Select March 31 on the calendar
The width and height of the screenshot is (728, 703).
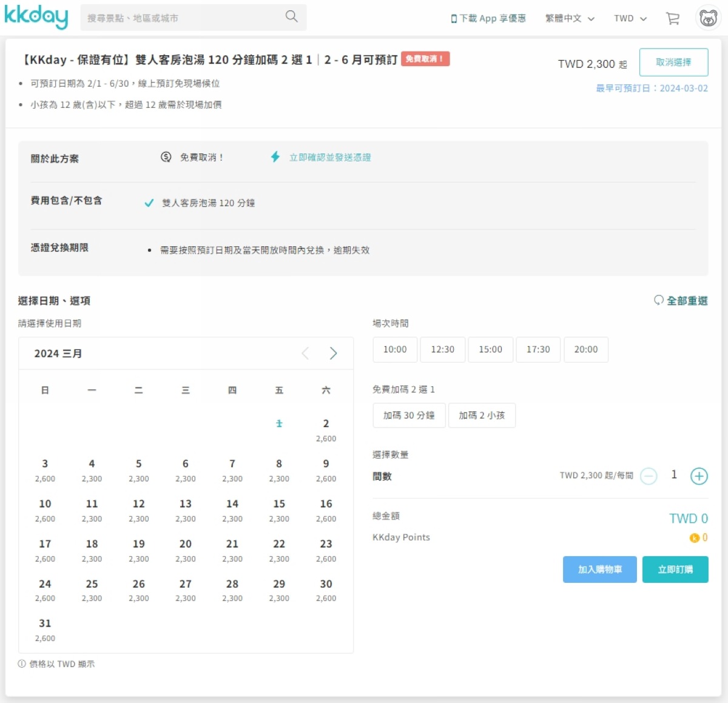(x=45, y=630)
